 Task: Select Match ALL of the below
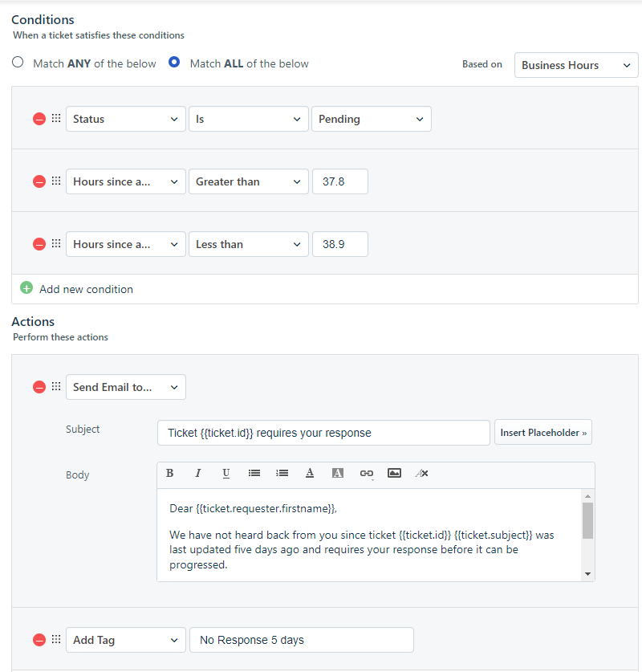(x=174, y=62)
